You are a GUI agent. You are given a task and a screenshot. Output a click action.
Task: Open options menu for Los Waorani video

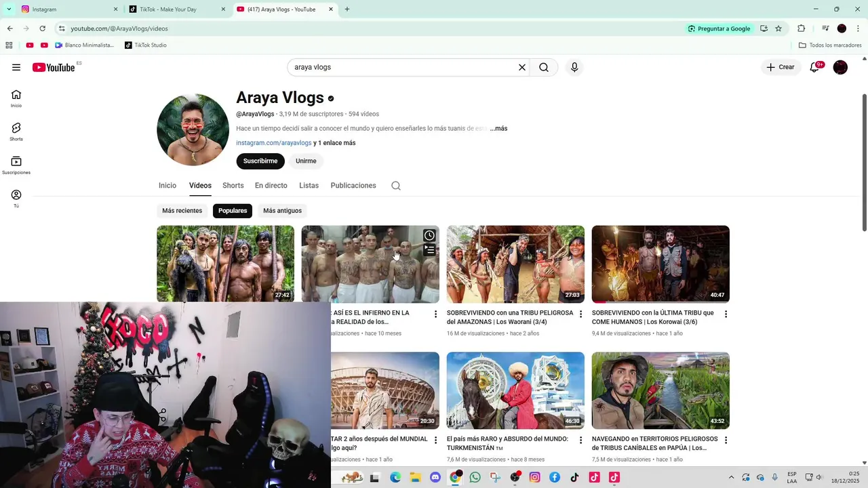point(580,314)
